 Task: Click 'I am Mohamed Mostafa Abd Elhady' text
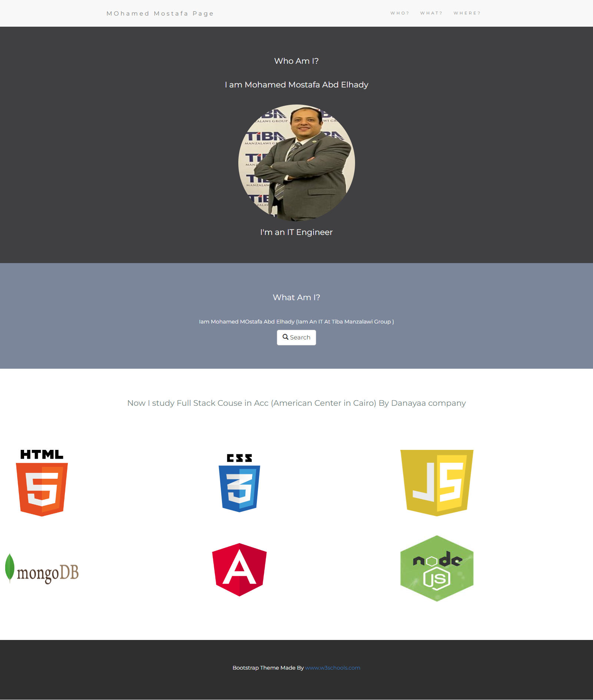[296, 84]
